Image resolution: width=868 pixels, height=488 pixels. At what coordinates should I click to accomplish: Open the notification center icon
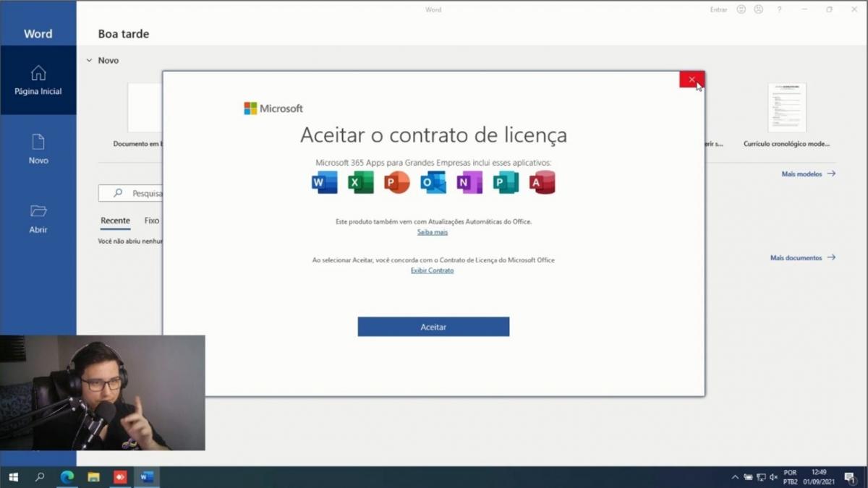pos(850,477)
